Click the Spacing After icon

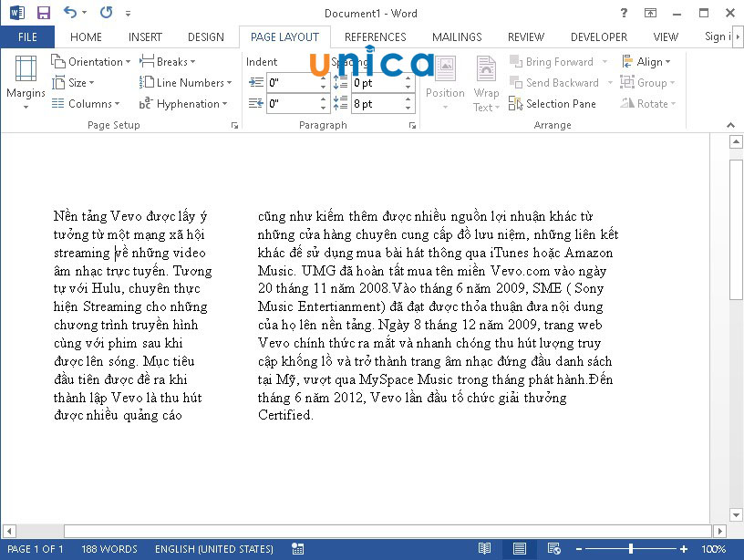point(340,103)
